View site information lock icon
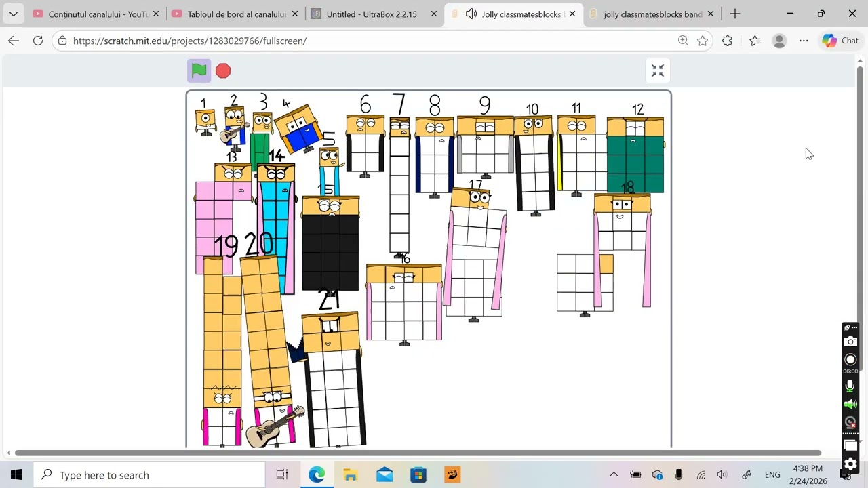Viewport: 868px width, 488px height. click(62, 41)
